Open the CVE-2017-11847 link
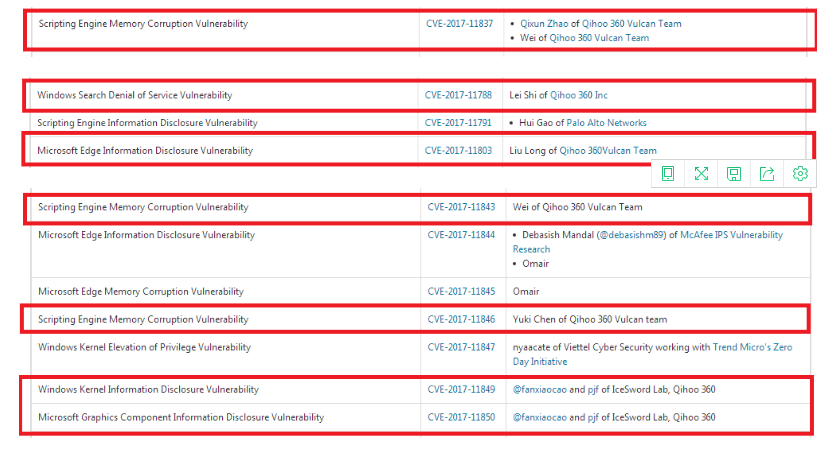831x470 pixels. [461, 347]
